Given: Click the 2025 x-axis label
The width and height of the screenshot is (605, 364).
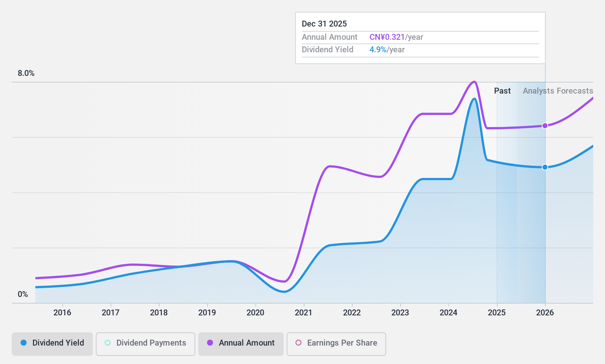Looking at the screenshot, I should (x=497, y=313).
